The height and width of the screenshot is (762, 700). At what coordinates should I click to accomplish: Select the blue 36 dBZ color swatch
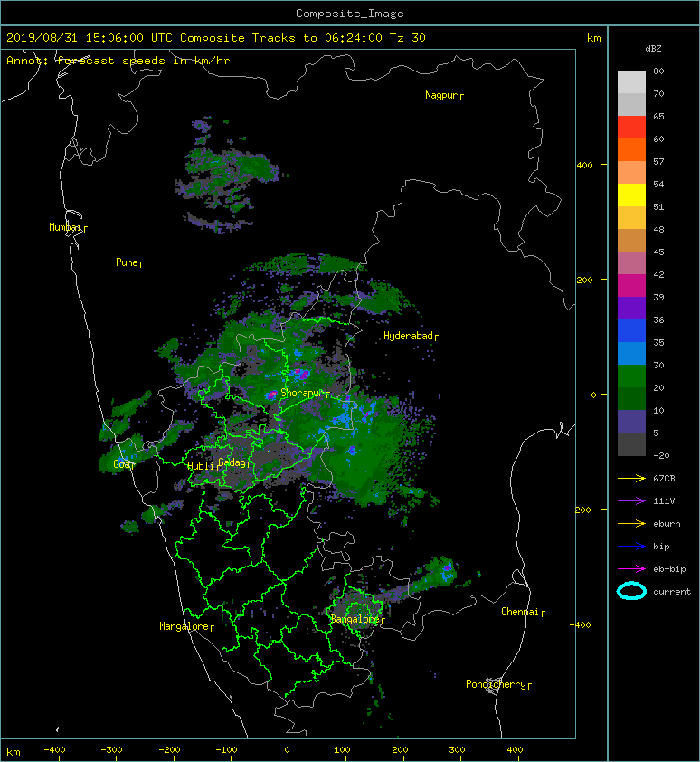click(631, 331)
